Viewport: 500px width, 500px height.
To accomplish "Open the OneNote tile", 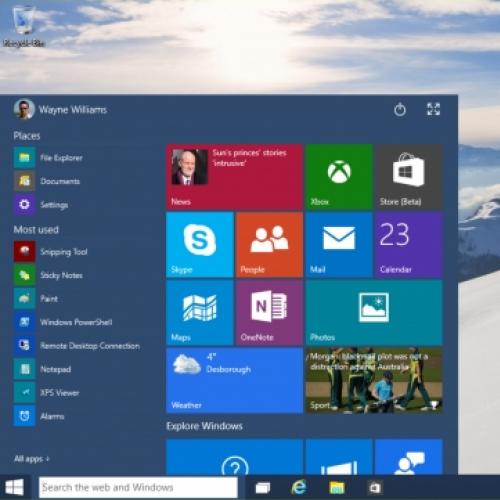I will pos(270,313).
